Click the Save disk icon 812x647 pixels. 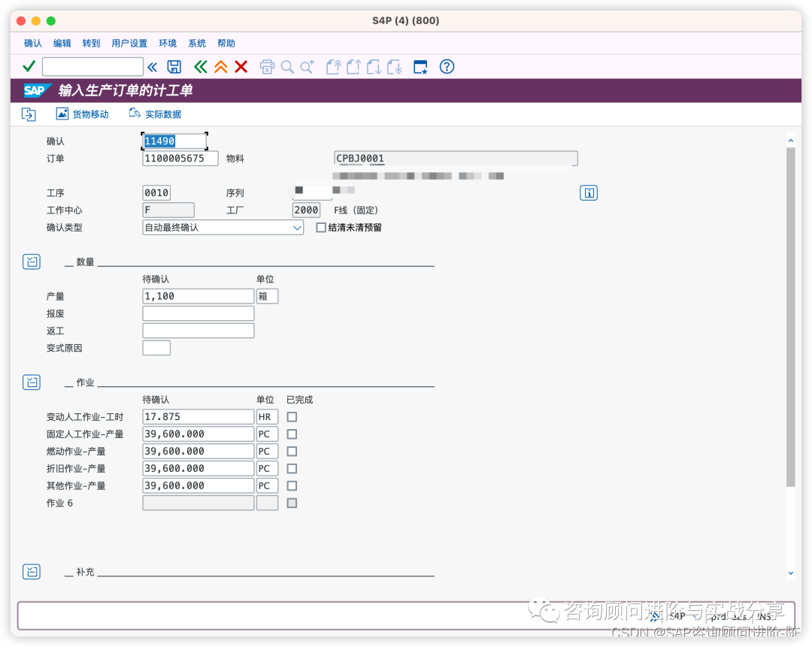174,67
